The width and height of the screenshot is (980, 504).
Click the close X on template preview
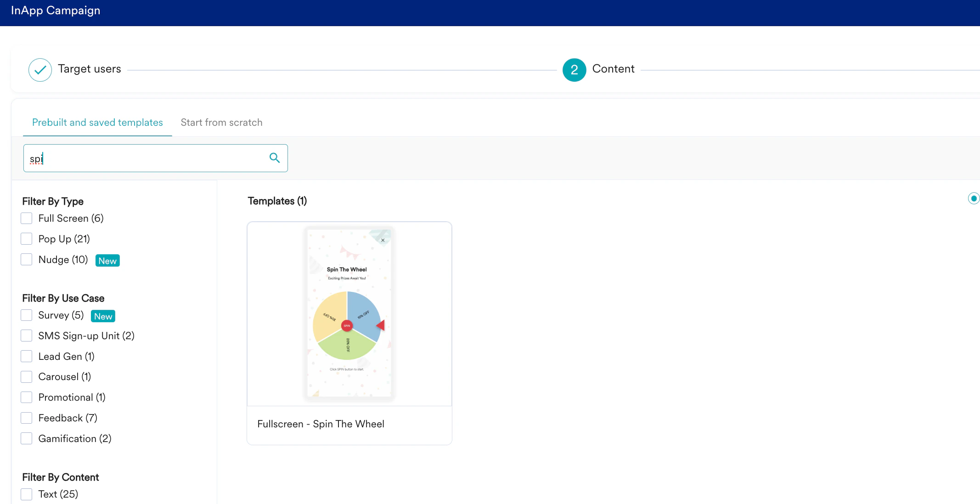click(x=383, y=240)
